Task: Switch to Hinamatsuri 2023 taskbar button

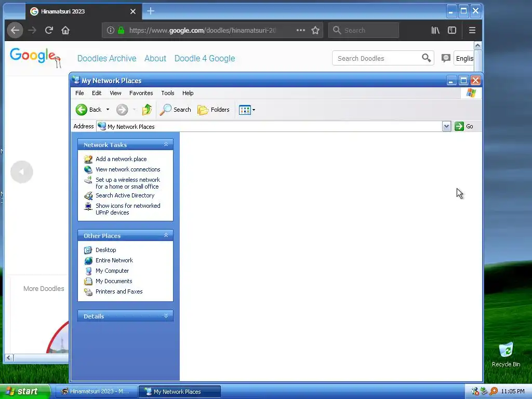Action: pos(96,392)
